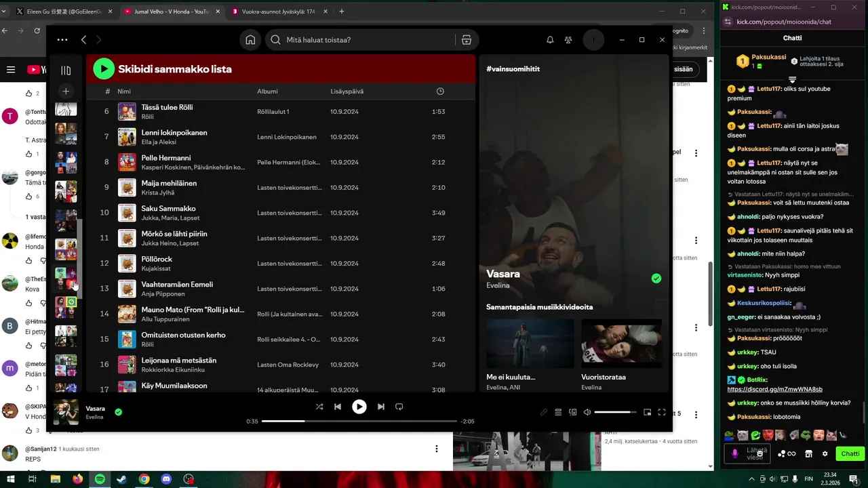Image resolution: width=868 pixels, height=488 pixels.
Task: Open album Röllilaulut 1 link
Action: 273,112
